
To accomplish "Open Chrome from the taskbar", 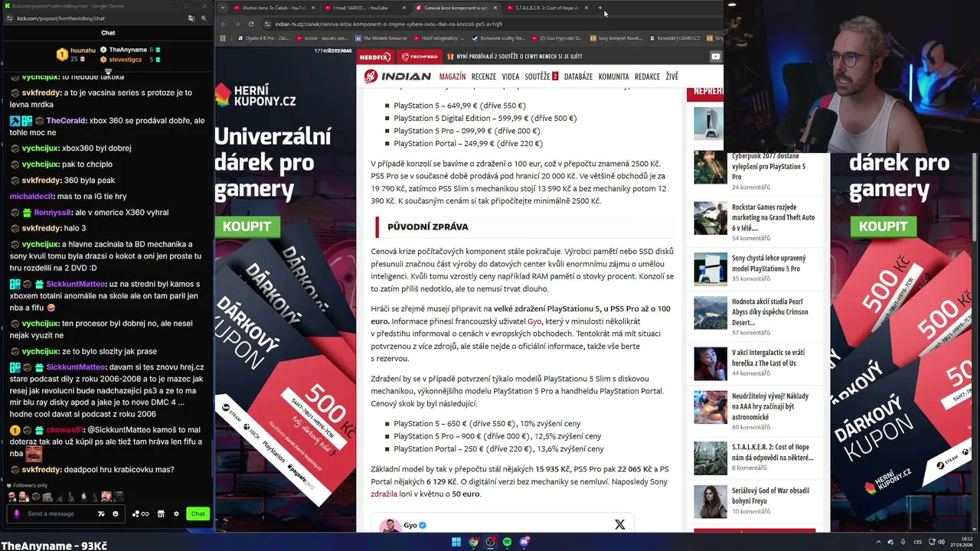I will tap(474, 542).
